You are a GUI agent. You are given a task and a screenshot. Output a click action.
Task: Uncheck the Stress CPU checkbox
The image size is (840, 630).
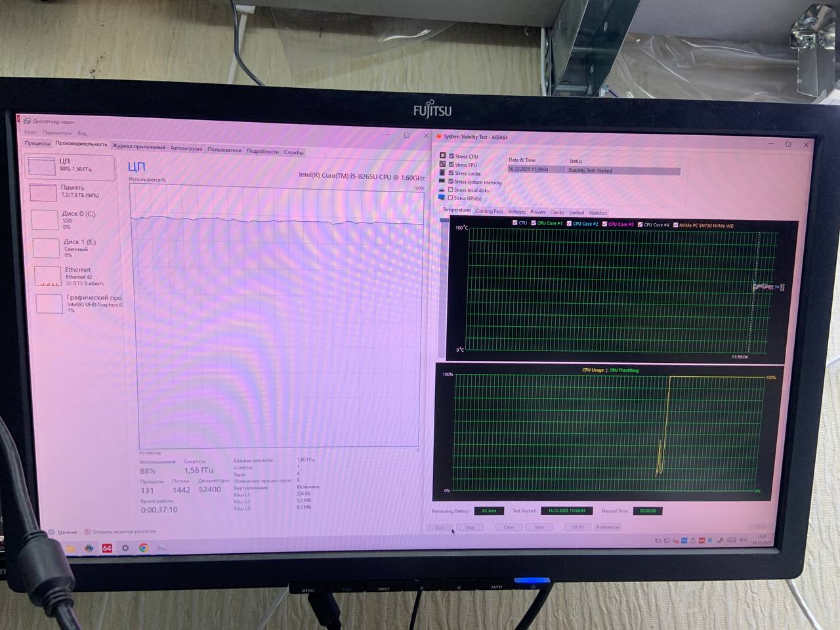click(451, 156)
